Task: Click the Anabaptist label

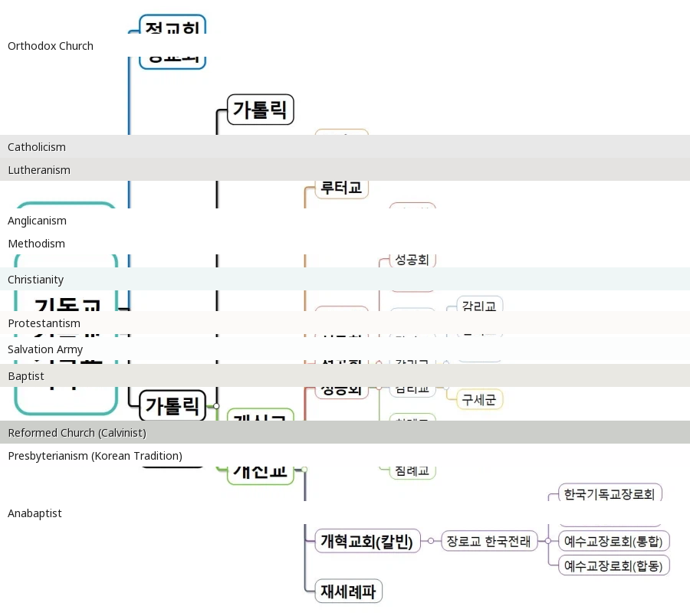Action: [34, 513]
